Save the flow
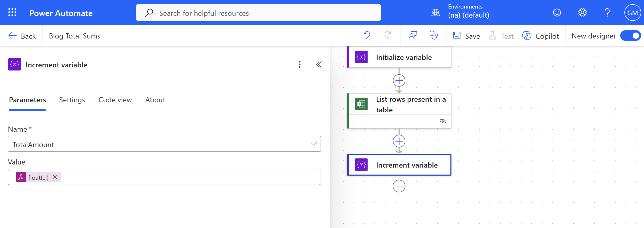Image resolution: width=644 pixels, height=228 pixels. pyautogui.click(x=467, y=36)
